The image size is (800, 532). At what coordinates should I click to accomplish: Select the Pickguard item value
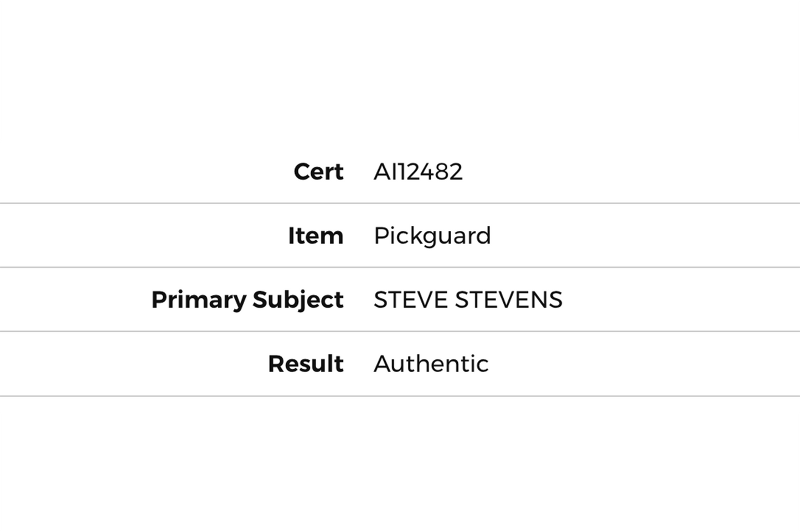[x=432, y=236]
